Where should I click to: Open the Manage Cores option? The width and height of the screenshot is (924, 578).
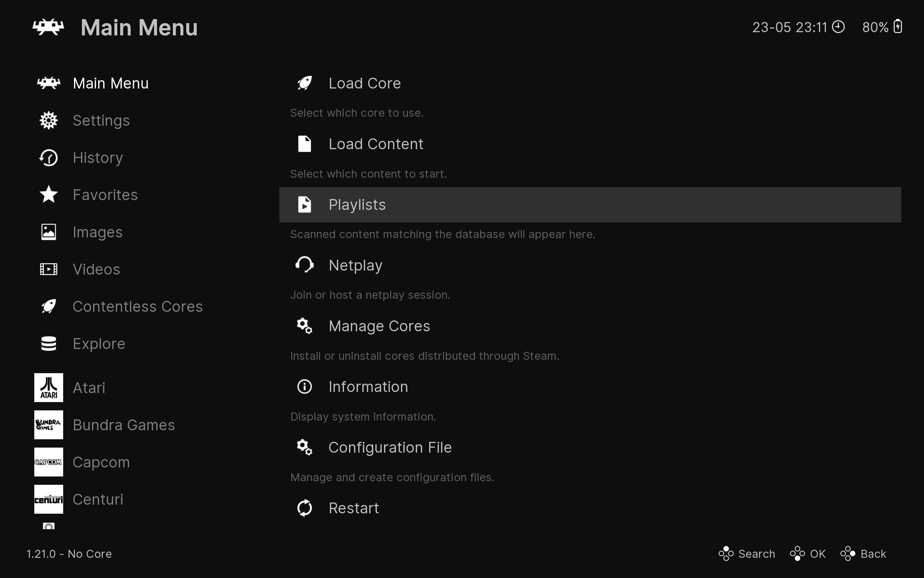coord(590,326)
